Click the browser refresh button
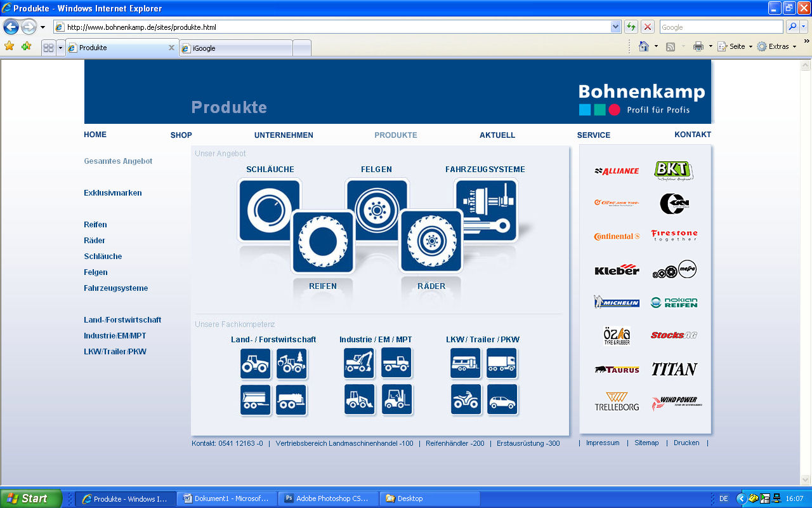 click(631, 27)
